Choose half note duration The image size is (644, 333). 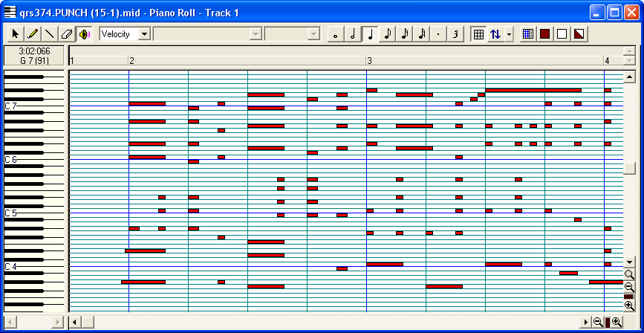(353, 34)
